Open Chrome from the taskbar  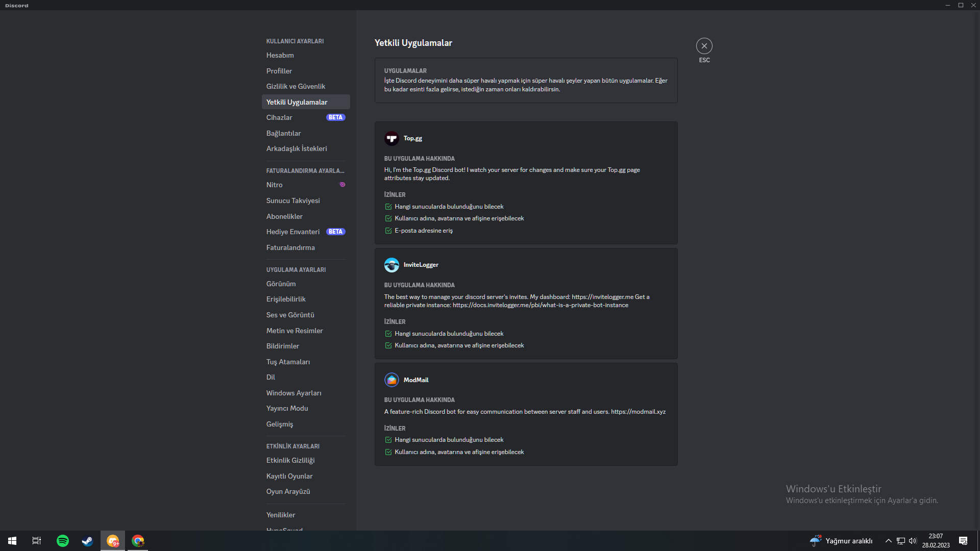point(138,541)
